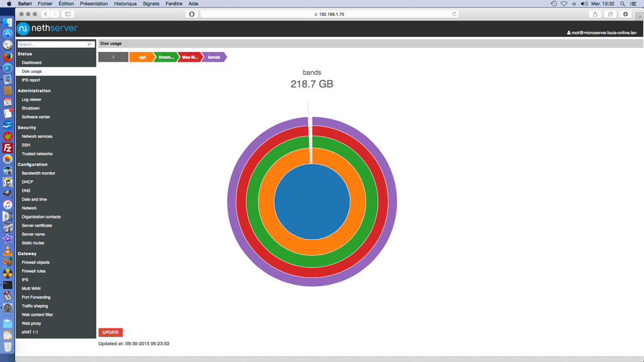Open FileZilla from the dock
The image size is (644, 362).
tap(8, 148)
